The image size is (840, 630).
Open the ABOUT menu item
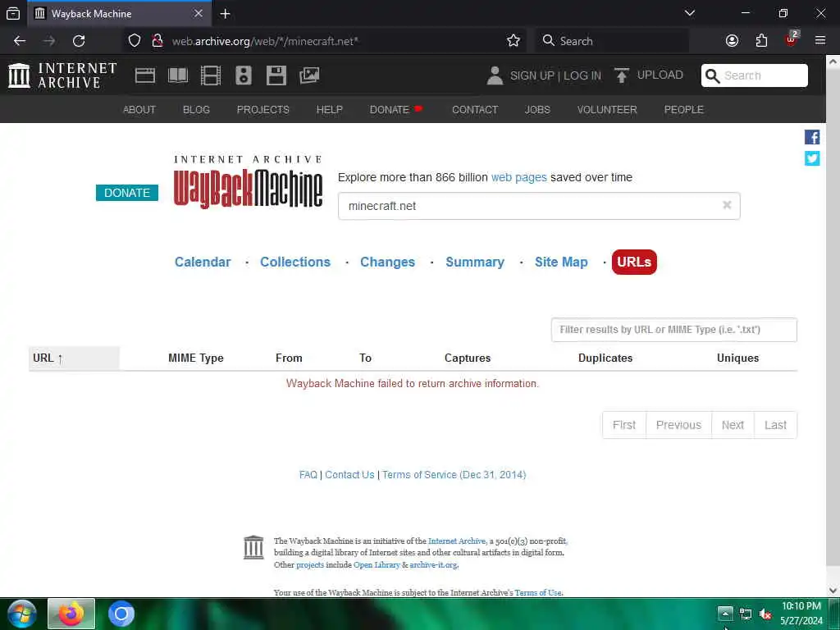139,109
